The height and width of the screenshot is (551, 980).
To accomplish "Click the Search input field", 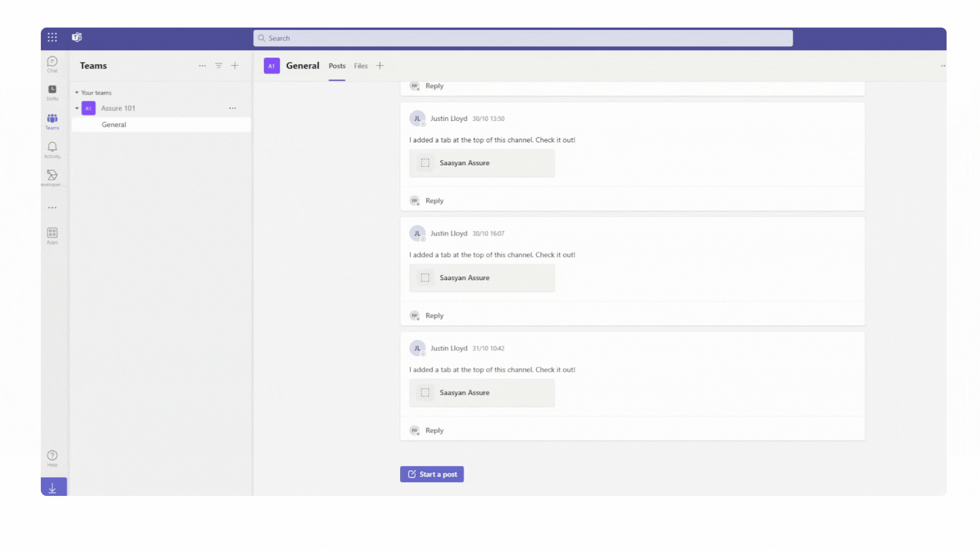I will coord(523,38).
